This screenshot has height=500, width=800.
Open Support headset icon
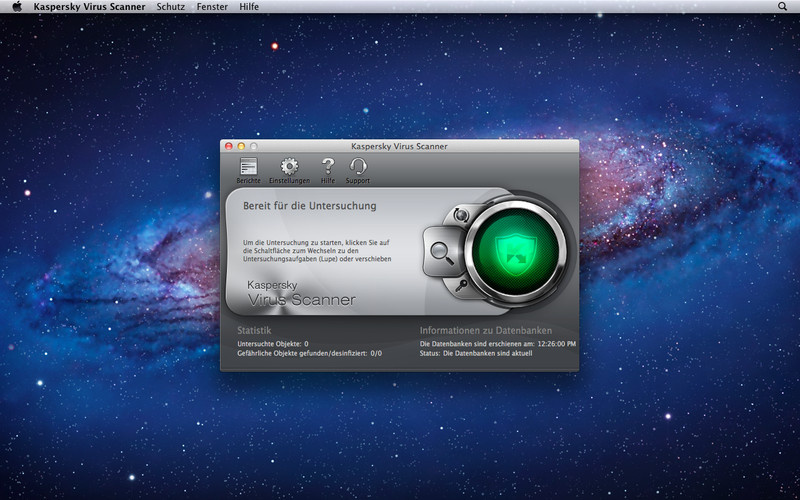[x=357, y=168]
